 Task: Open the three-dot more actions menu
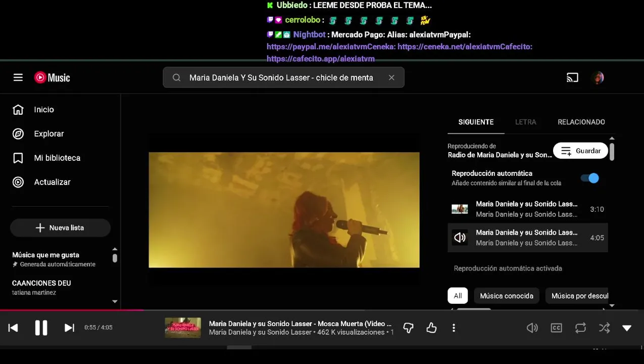point(454,328)
